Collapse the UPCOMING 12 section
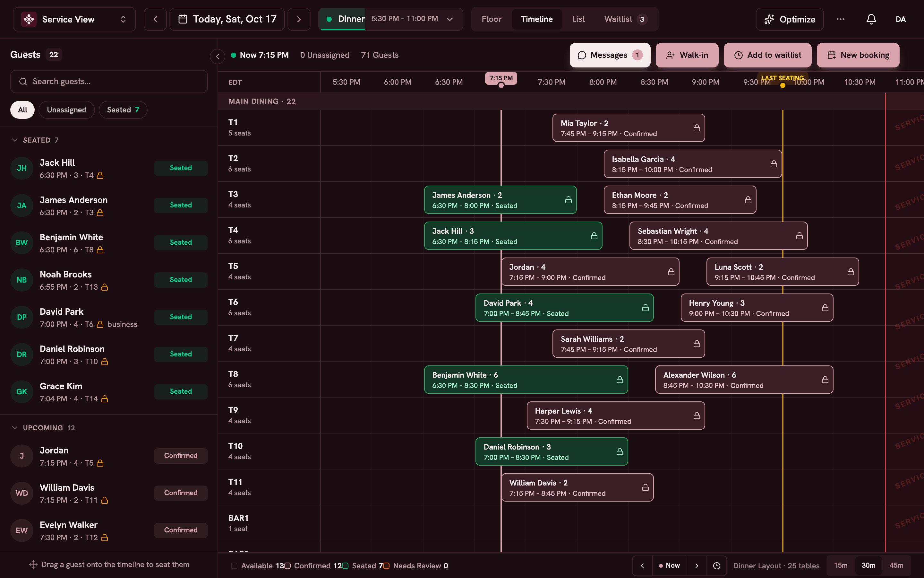The image size is (924, 578). click(x=44, y=428)
